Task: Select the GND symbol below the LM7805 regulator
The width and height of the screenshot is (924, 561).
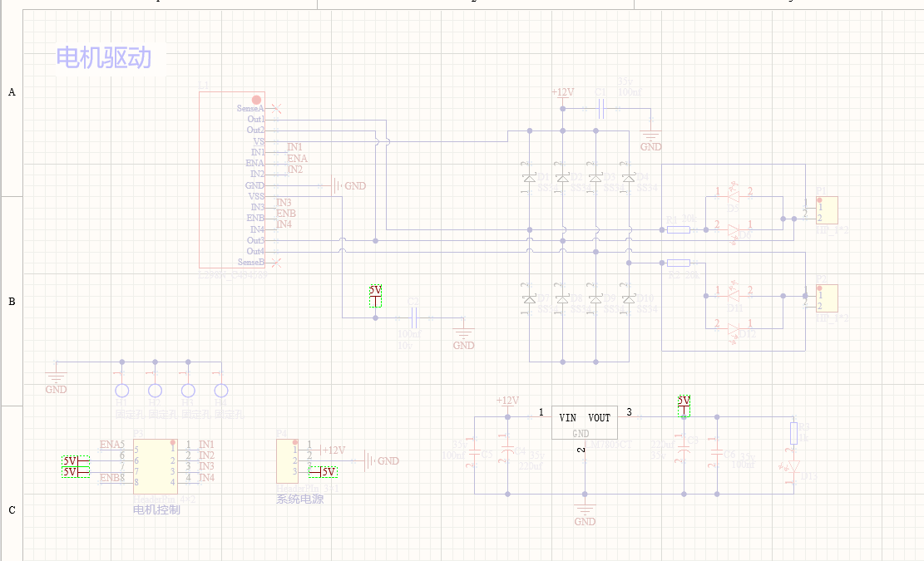Action: pyautogui.click(x=585, y=514)
